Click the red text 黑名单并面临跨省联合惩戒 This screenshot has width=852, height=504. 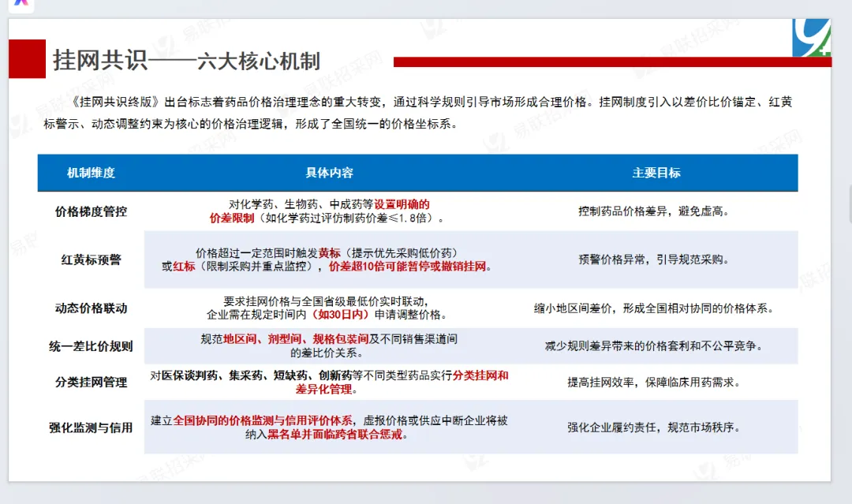(335, 434)
